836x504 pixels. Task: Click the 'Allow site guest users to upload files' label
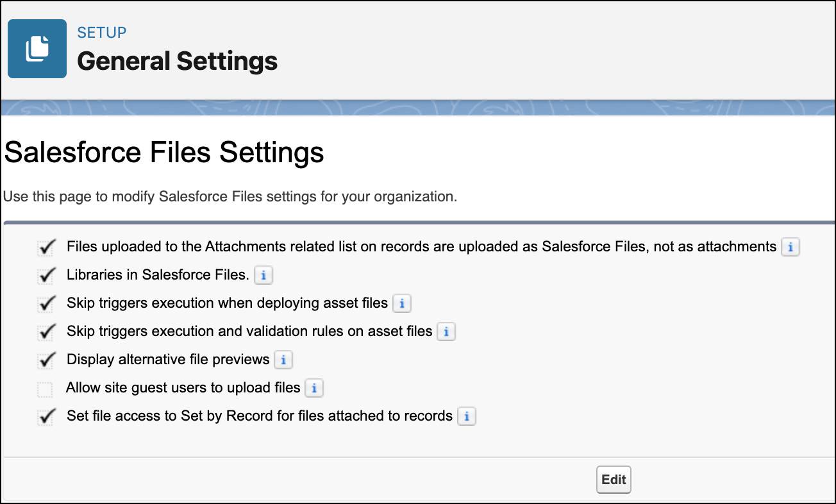(x=183, y=388)
